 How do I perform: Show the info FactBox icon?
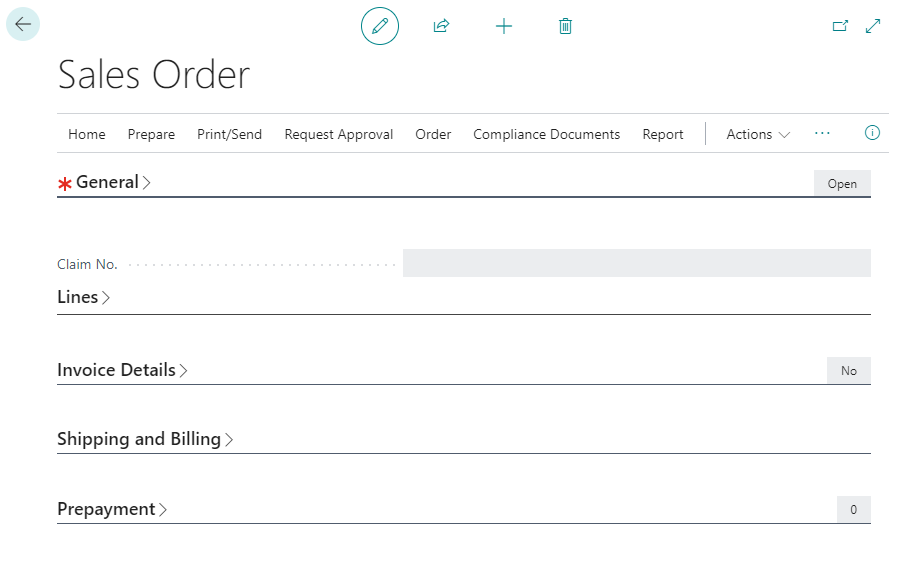872,133
